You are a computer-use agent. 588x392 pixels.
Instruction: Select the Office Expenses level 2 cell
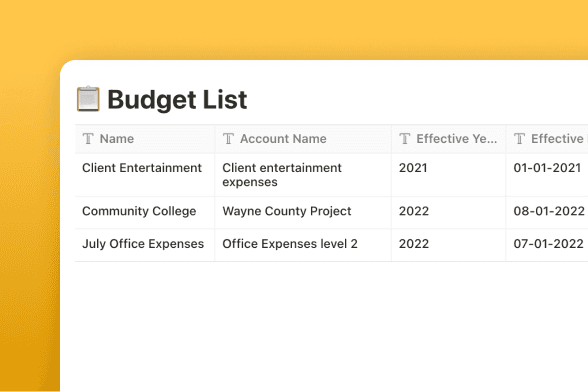click(x=303, y=245)
